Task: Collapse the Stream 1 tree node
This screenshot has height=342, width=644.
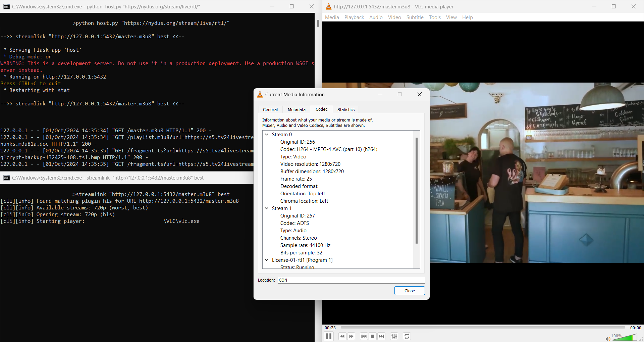Action: coord(267,208)
